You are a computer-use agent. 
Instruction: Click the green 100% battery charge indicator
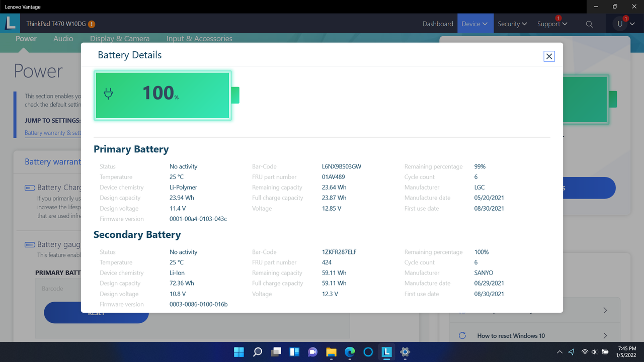pyautogui.click(x=162, y=95)
